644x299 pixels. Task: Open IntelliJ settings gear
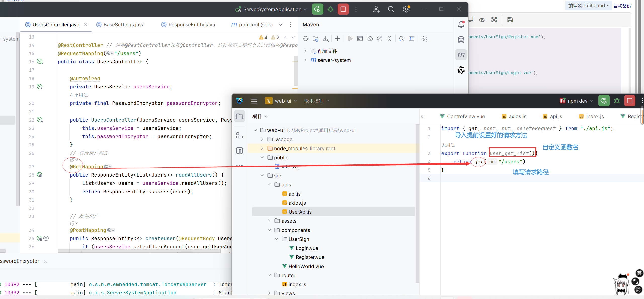406,9
